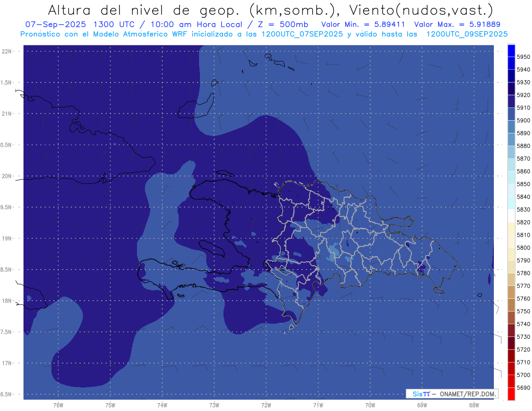Pick the bright red swatch below 5690

pyautogui.click(x=511, y=394)
